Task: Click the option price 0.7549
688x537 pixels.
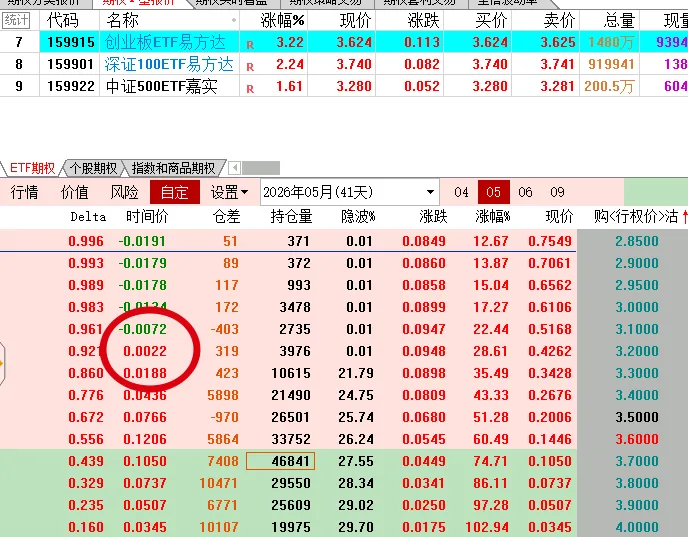Action: 550,241
